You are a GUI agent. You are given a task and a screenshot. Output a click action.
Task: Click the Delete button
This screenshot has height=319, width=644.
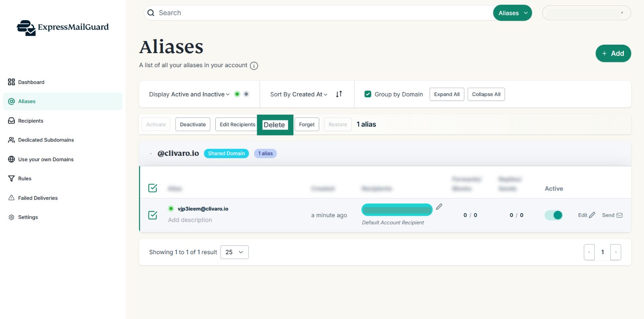pyautogui.click(x=275, y=125)
